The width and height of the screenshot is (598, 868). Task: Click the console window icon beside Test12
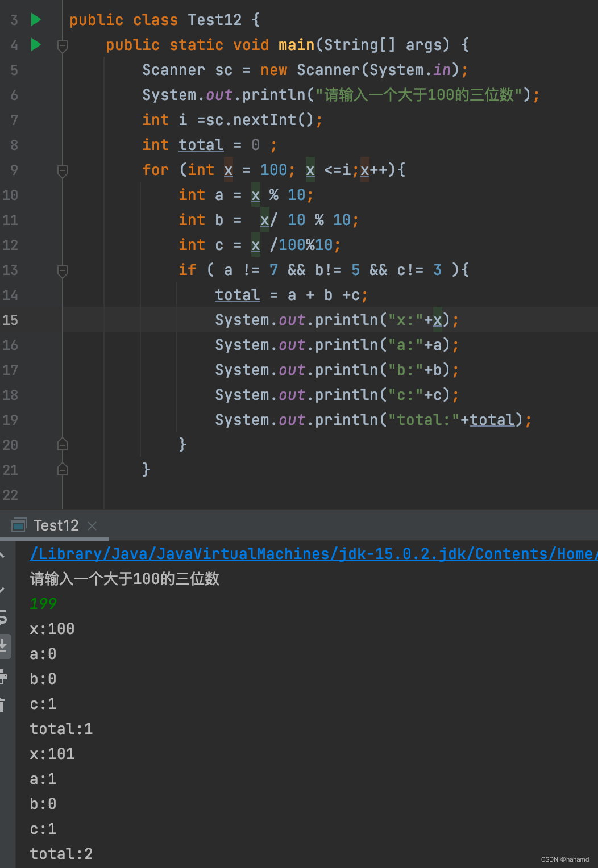point(19,525)
